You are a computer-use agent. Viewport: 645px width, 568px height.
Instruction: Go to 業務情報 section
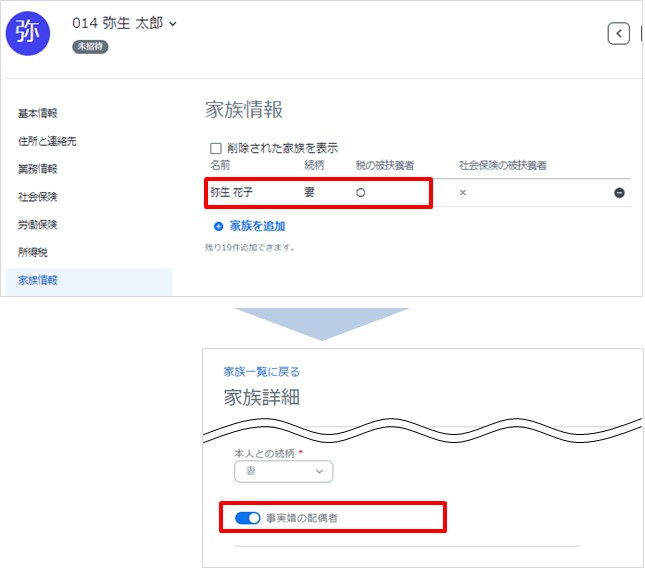(37, 169)
